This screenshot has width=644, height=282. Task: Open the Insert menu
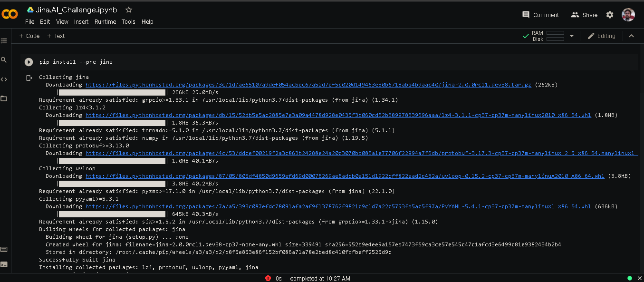[x=81, y=22]
